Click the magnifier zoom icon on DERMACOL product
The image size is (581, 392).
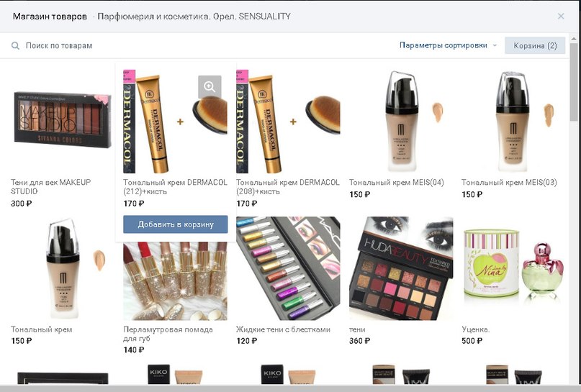210,87
